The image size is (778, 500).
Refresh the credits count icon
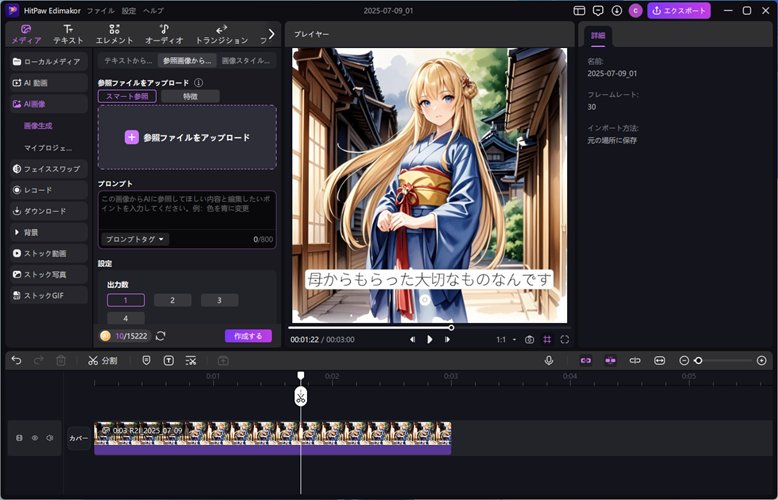[160, 336]
